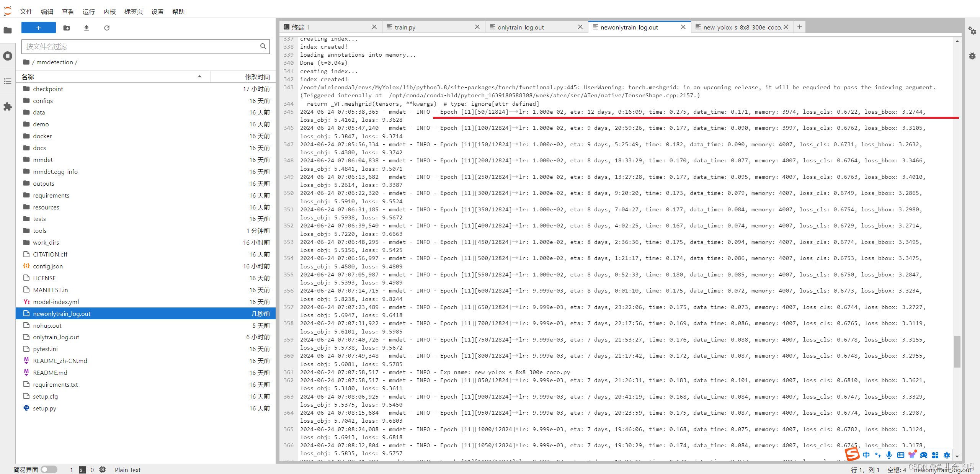This screenshot has height=474, width=980.
Task: Click the editor vertical scrollbar thumb
Action: click(957, 351)
